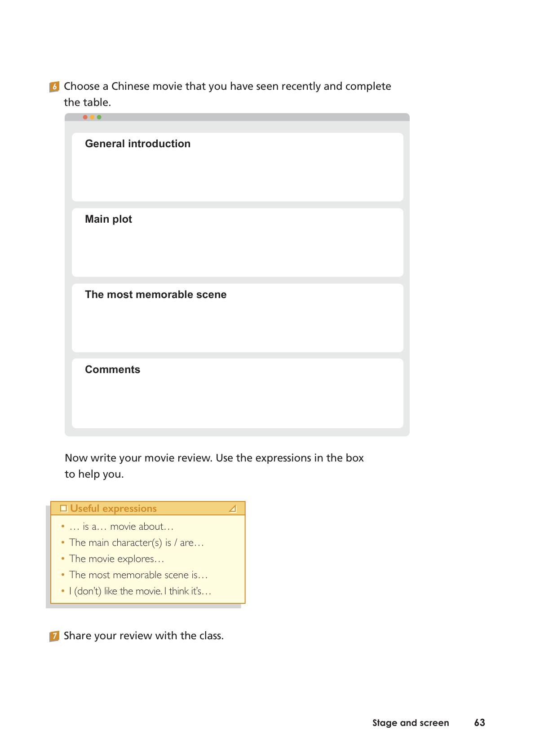Screen dimensions: 535x756
Task: Click the red dot in window bar
Action: 85,117
